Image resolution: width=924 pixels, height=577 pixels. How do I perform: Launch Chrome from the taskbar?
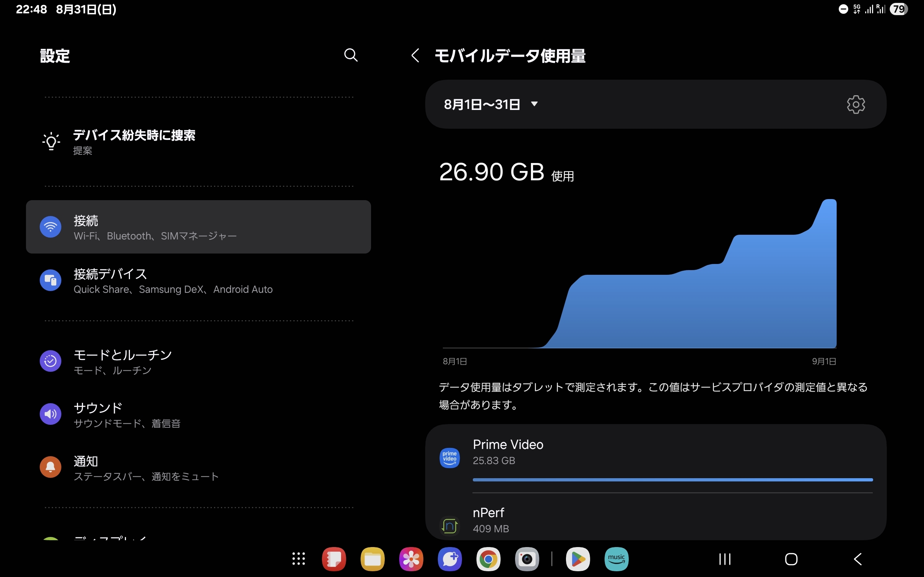488,559
